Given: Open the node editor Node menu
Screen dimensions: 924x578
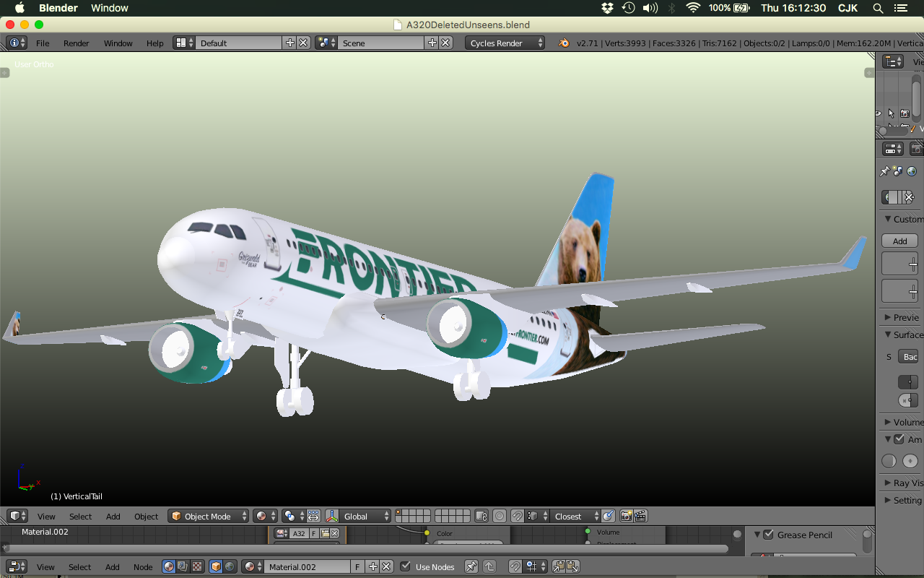Looking at the screenshot, I should [x=143, y=567].
